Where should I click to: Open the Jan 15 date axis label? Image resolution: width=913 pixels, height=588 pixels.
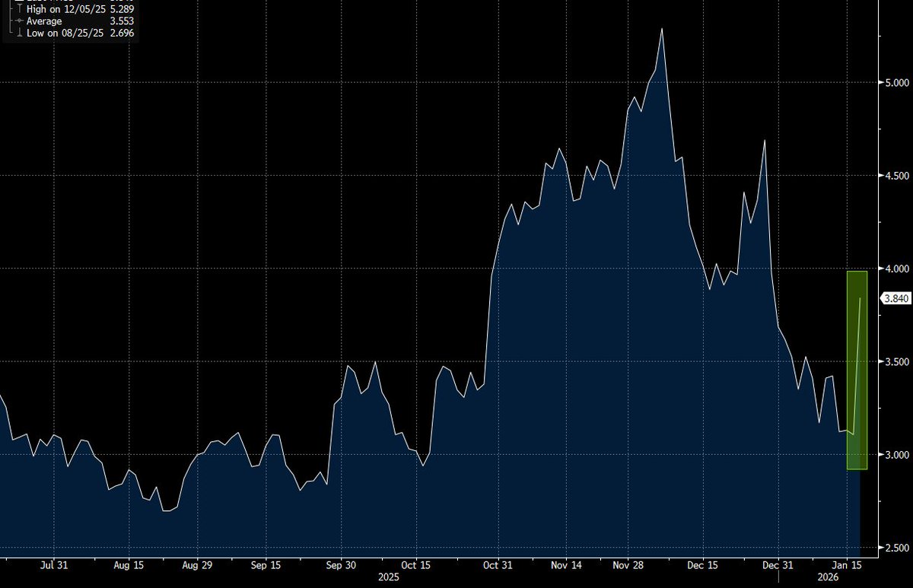pos(847,566)
